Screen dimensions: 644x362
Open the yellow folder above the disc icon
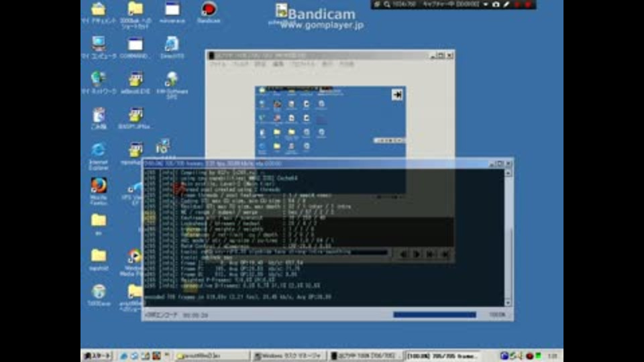(99, 255)
